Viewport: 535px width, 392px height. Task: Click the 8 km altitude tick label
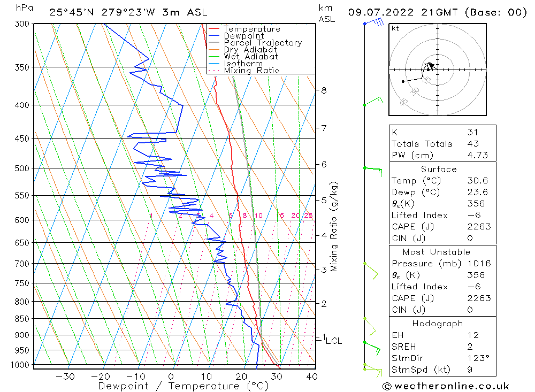click(324, 90)
